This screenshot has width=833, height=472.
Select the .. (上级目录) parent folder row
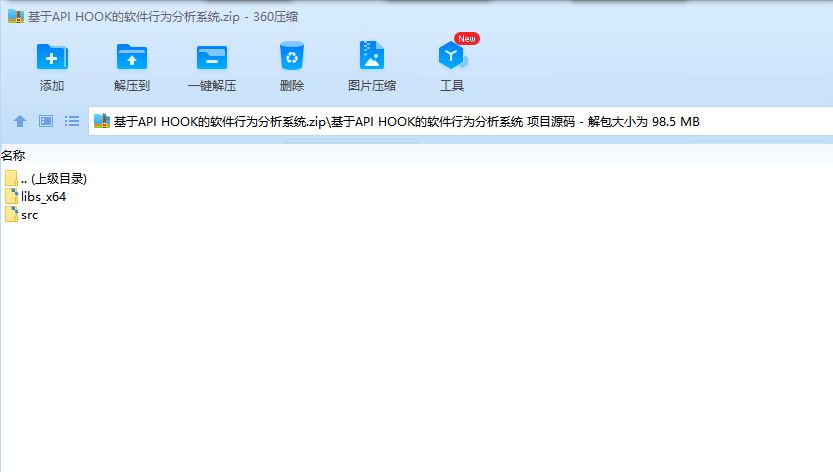[x=46, y=179]
